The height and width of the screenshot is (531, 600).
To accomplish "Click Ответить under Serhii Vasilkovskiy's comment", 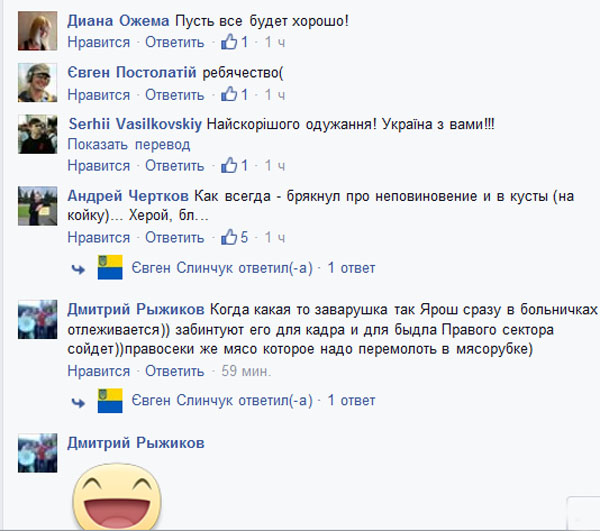I will pyautogui.click(x=174, y=166).
